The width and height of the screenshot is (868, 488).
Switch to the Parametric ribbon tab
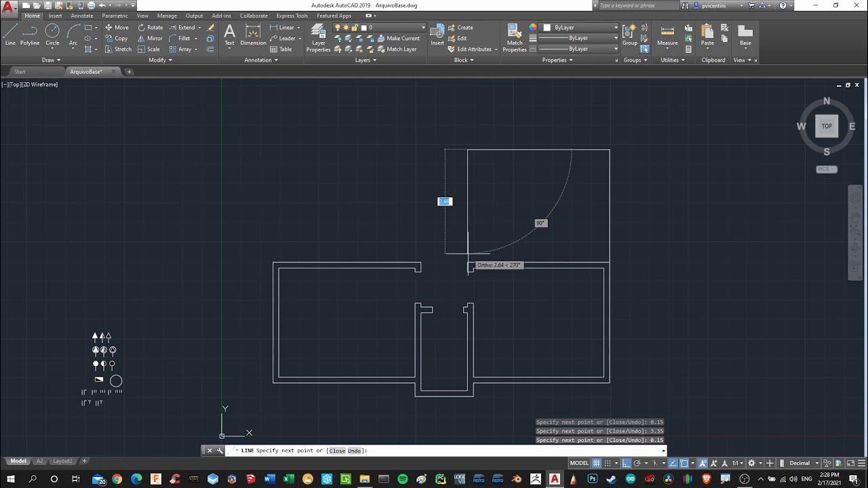coord(115,16)
